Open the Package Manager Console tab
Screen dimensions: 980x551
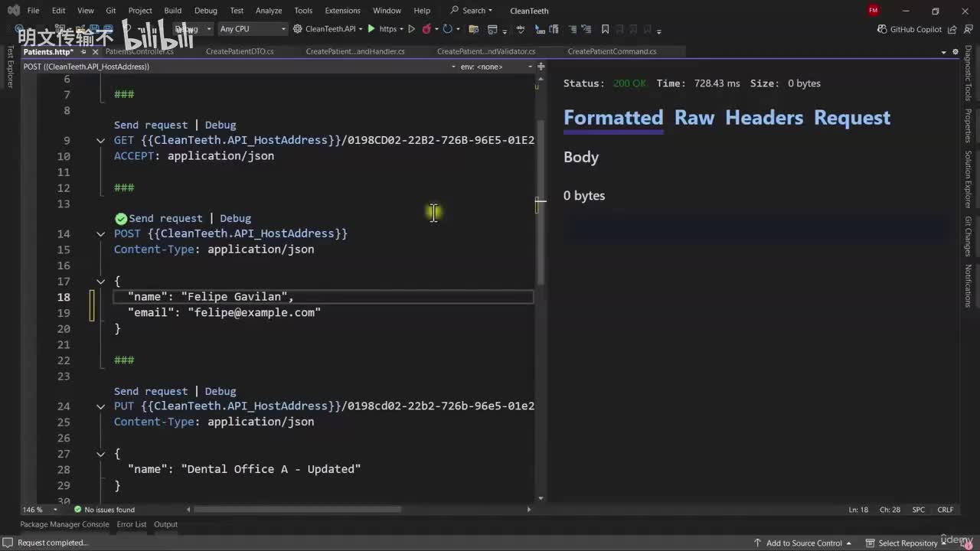64,525
